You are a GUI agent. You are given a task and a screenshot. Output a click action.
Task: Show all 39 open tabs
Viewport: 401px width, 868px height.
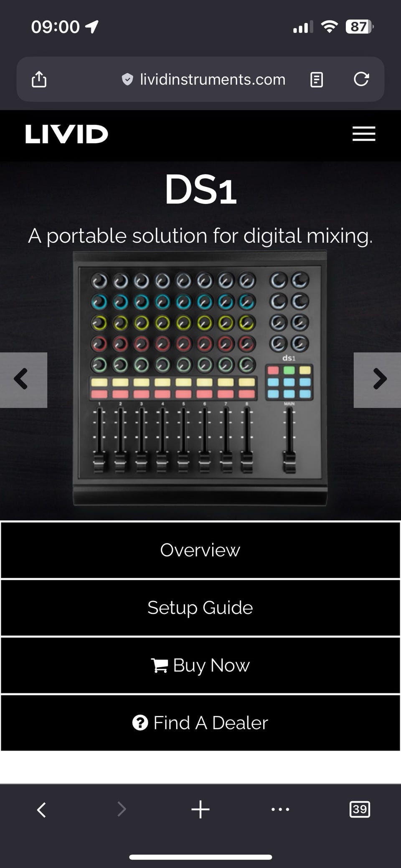point(360,810)
